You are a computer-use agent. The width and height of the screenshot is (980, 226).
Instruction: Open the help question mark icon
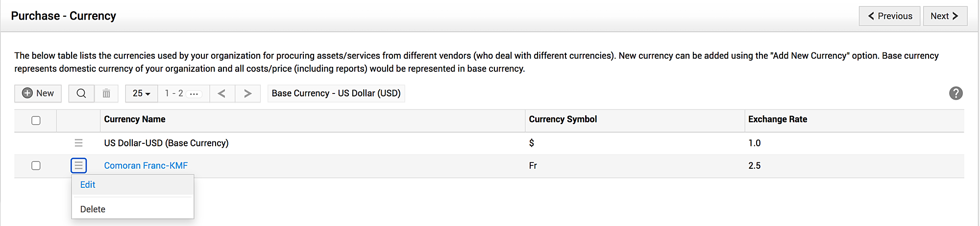955,93
